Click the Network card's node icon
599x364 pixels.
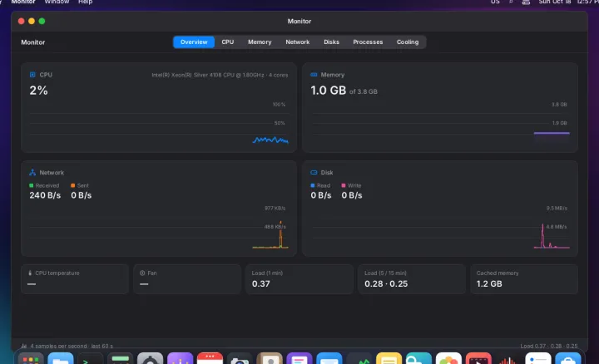[32, 173]
